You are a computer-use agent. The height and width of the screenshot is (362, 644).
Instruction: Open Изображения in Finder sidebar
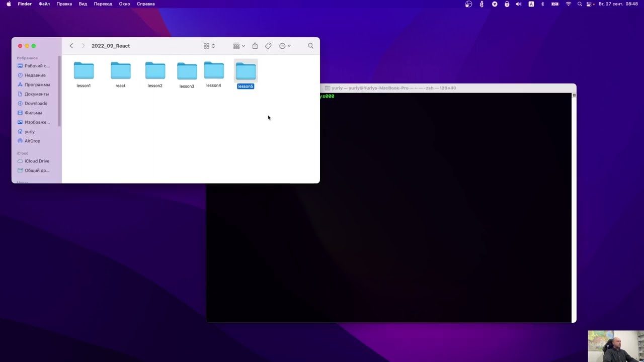pyautogui.click(x=34, y=122)
